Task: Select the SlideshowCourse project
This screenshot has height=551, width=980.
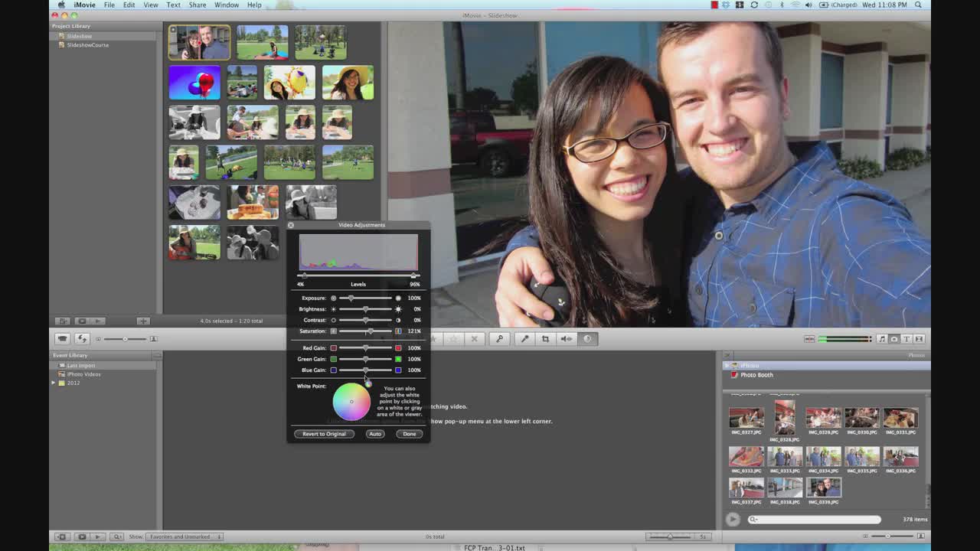Action: pos(87,45)
